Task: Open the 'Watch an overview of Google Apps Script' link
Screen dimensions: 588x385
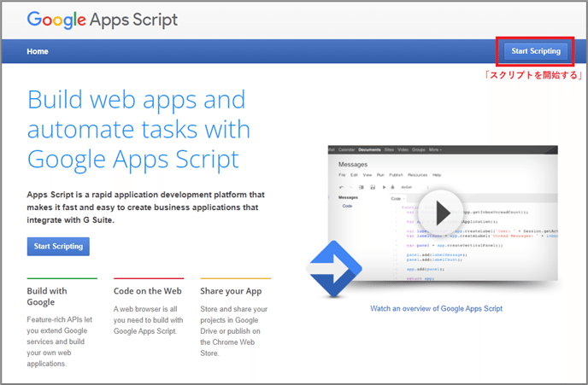Action: (x=436, y=309)
